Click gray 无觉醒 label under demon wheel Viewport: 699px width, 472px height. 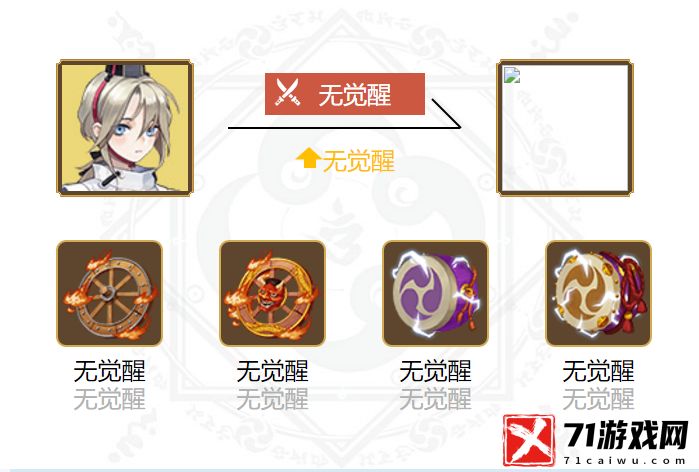[272, 399]
